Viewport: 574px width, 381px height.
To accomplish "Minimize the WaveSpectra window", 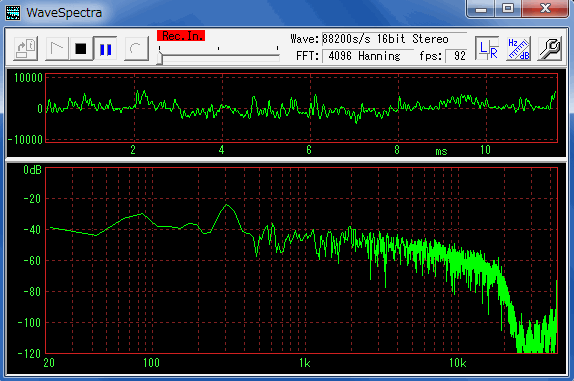I will coord(481,8).
